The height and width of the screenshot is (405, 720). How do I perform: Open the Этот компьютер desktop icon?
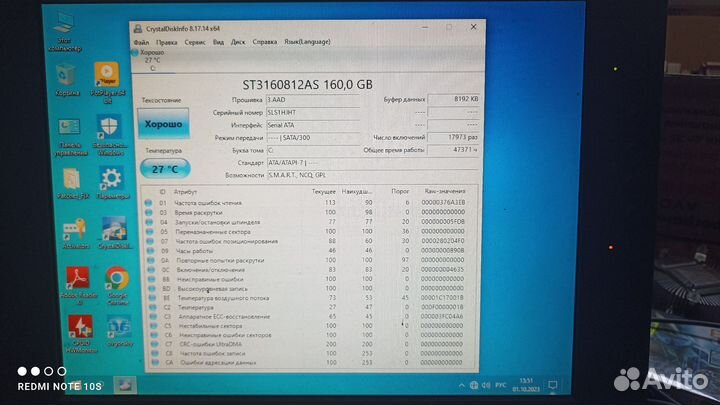pyautogui.click(x=65, y=32)
